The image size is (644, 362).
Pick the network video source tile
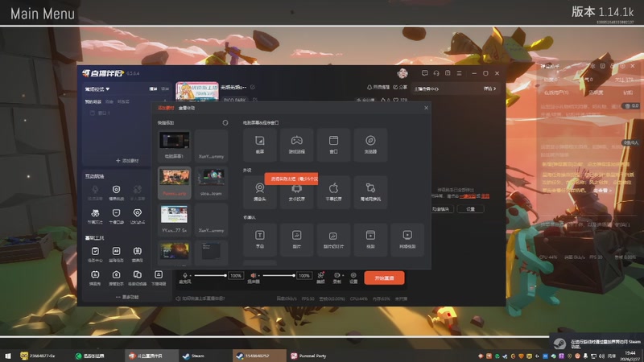point(407,240)
